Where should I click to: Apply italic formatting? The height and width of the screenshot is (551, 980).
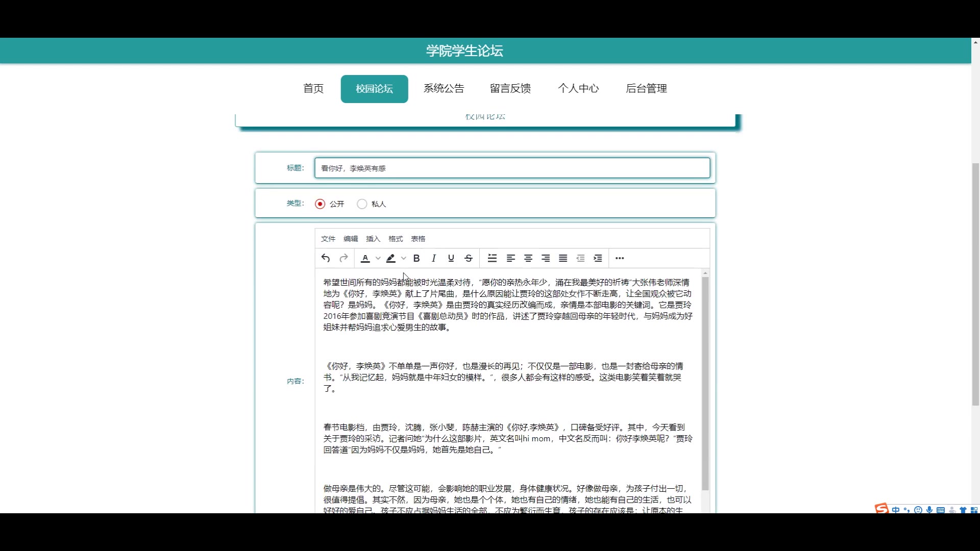(434, 258)
